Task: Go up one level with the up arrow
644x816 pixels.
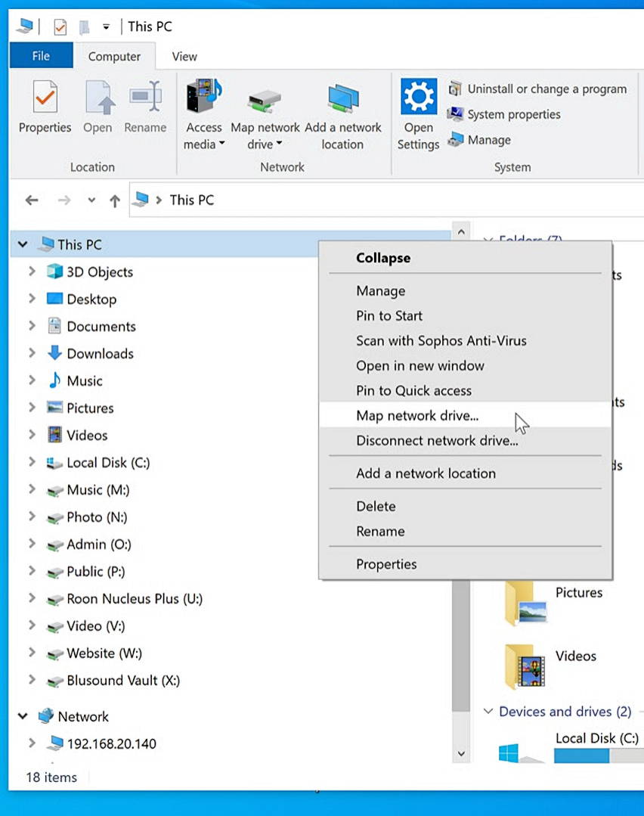Action: click(115, 200)
